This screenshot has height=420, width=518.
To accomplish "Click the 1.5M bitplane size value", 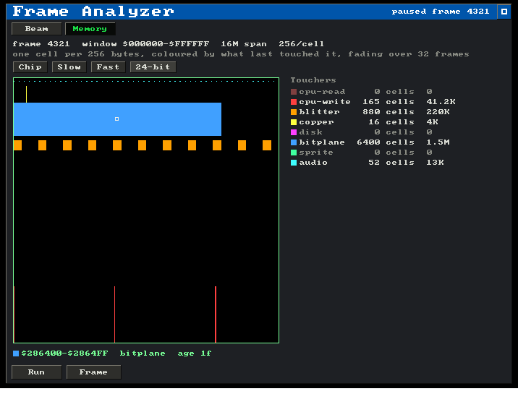I will tap(438, 142).
